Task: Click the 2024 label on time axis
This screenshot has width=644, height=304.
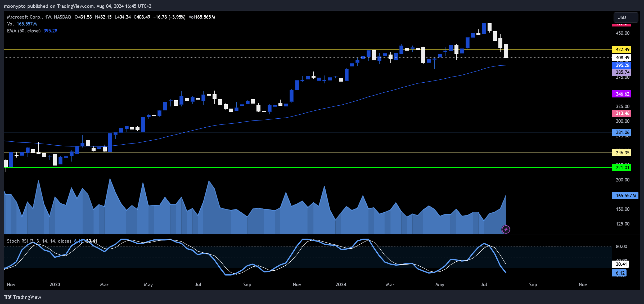Action: [341, 284]
